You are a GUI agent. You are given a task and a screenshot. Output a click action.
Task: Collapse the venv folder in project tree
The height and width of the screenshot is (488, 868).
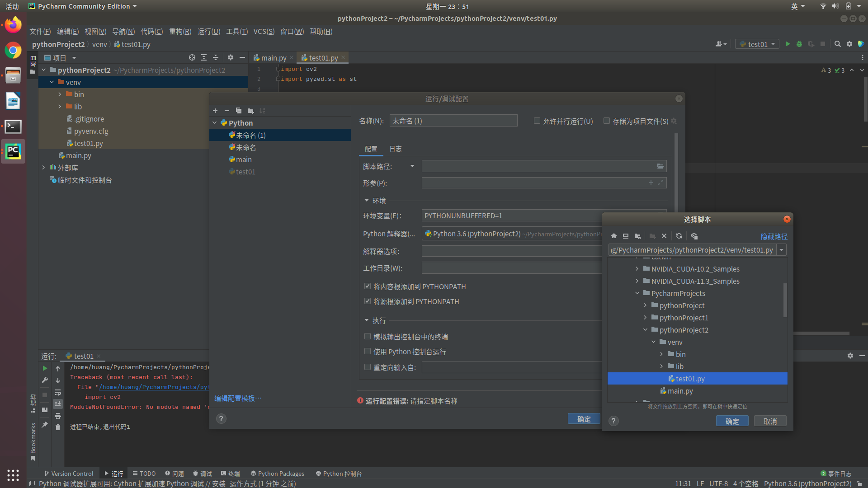52,82
